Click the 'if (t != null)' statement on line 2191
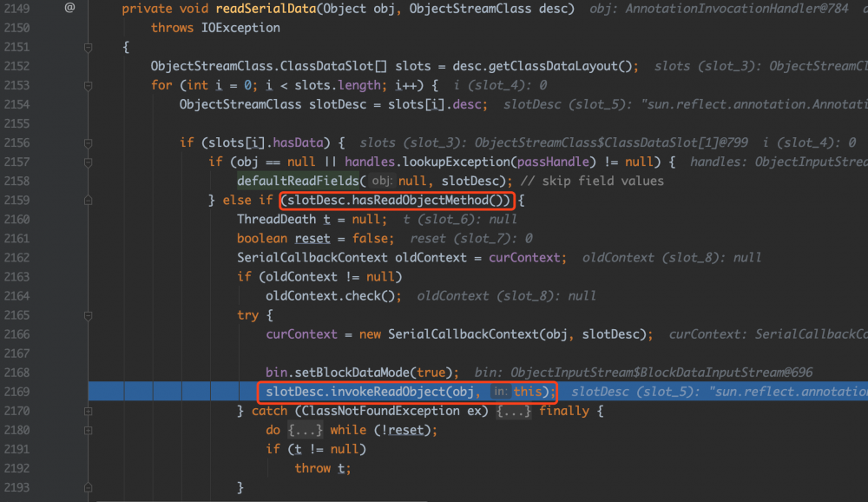The width and height of the screenshot is (868, 502). pyautogui.click(x=316, y=449)
